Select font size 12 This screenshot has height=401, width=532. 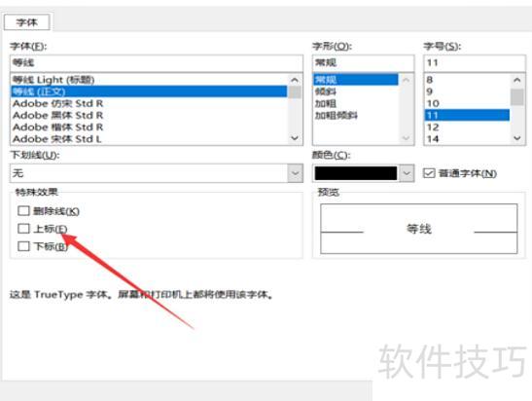click(467, 128)
